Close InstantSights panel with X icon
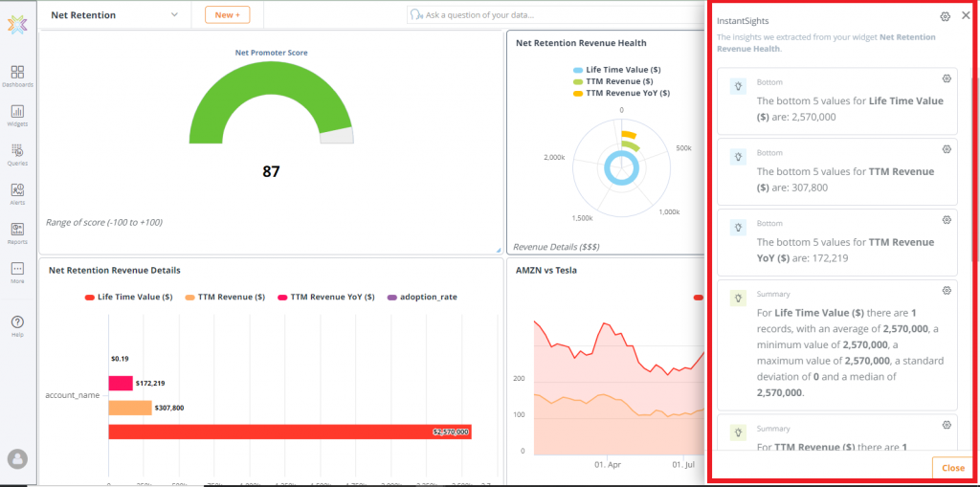The image size is (980, 487). coord(966,15)
